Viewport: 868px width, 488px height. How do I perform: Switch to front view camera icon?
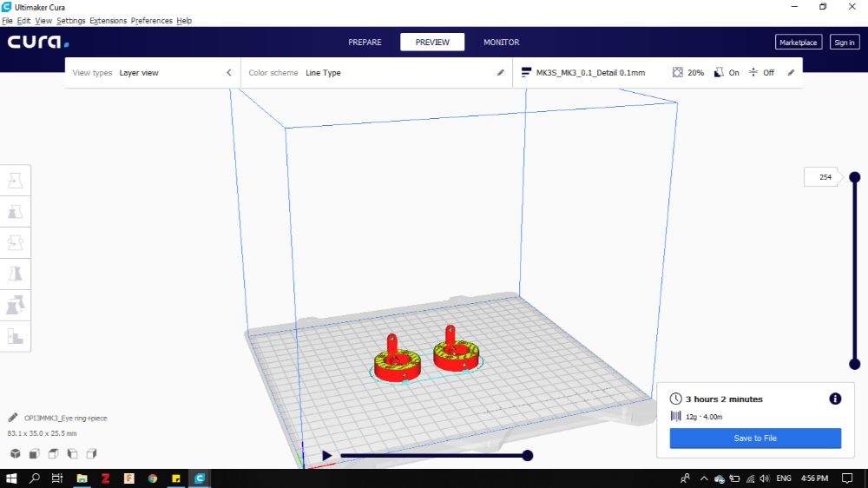point(35,453)
